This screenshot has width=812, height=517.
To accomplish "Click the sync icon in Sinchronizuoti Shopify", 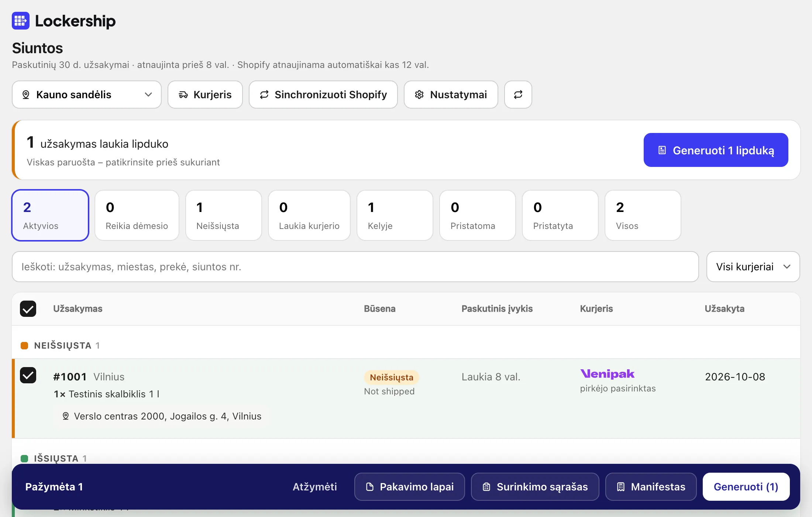I will (264, 95).
